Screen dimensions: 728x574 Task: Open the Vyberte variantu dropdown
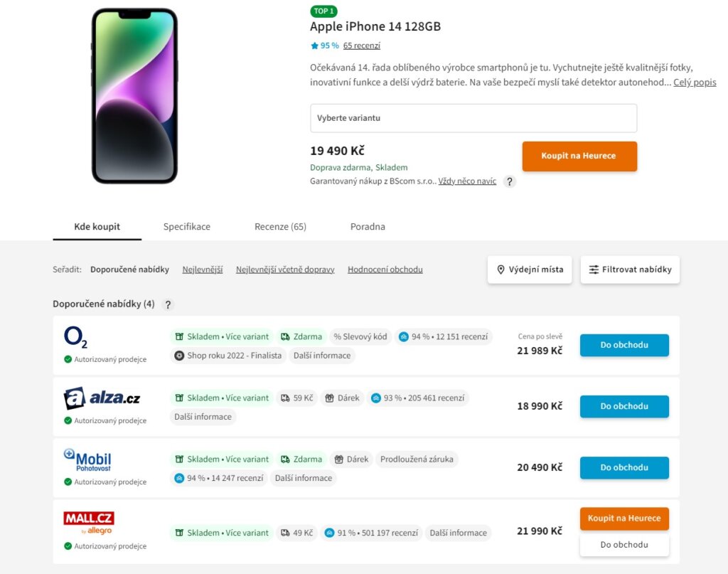[473, 118]
